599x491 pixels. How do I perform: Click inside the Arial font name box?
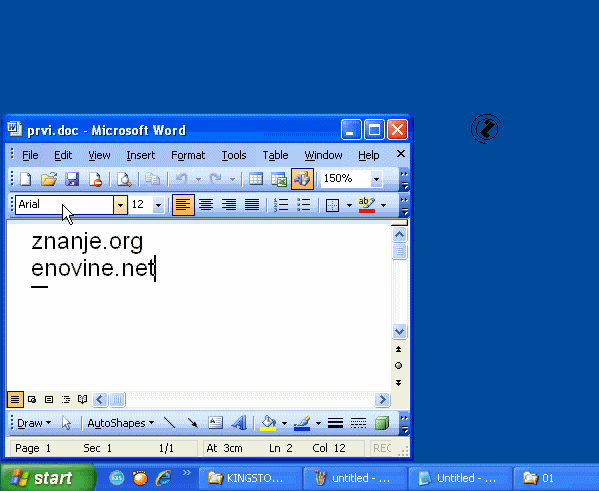(x=64, y=205)
